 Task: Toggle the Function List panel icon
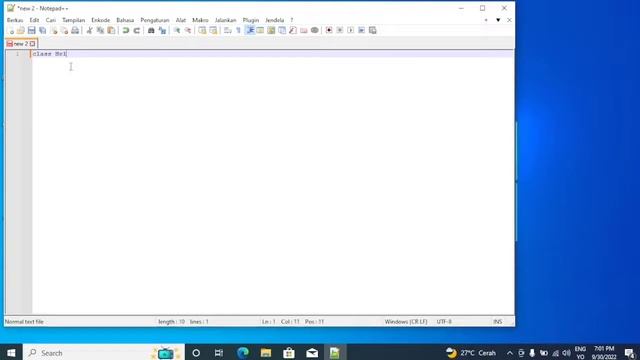pos(293,31)
